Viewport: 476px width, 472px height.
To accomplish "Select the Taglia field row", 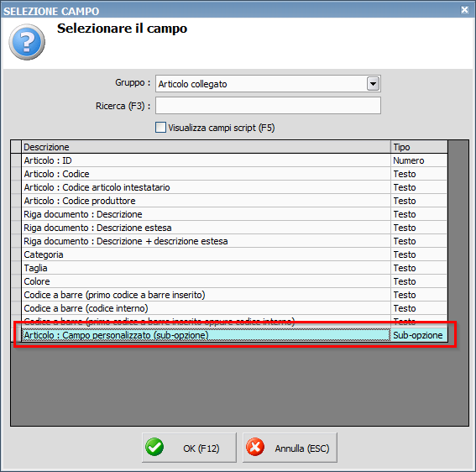I will tap(234, 268).
